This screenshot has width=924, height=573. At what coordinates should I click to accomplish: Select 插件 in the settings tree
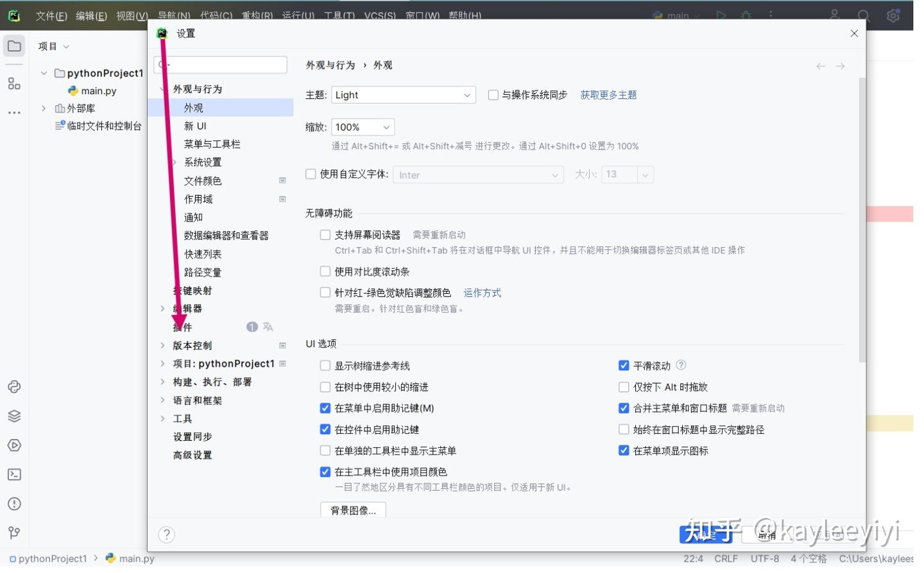(183, 327)
